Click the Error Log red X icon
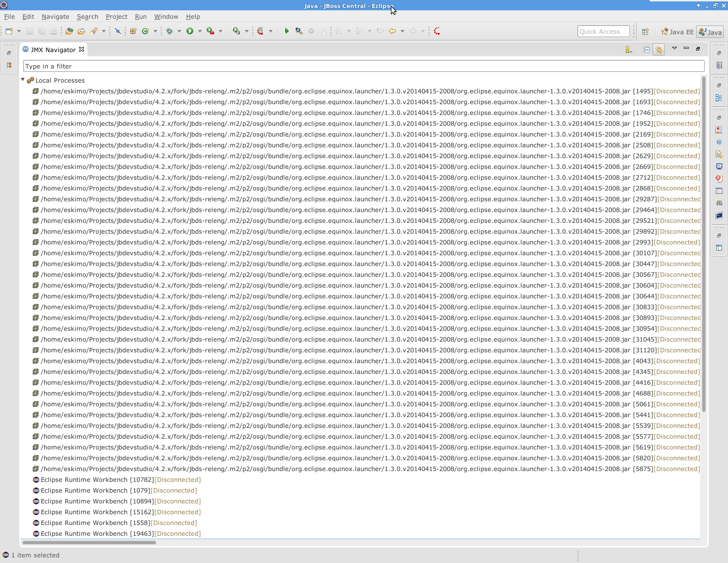Viewport: 728px width, 563px height. pos(719,179)
